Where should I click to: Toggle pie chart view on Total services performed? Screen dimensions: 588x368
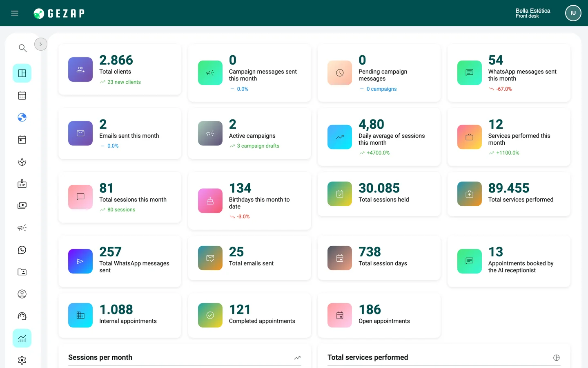coord(557,358)
